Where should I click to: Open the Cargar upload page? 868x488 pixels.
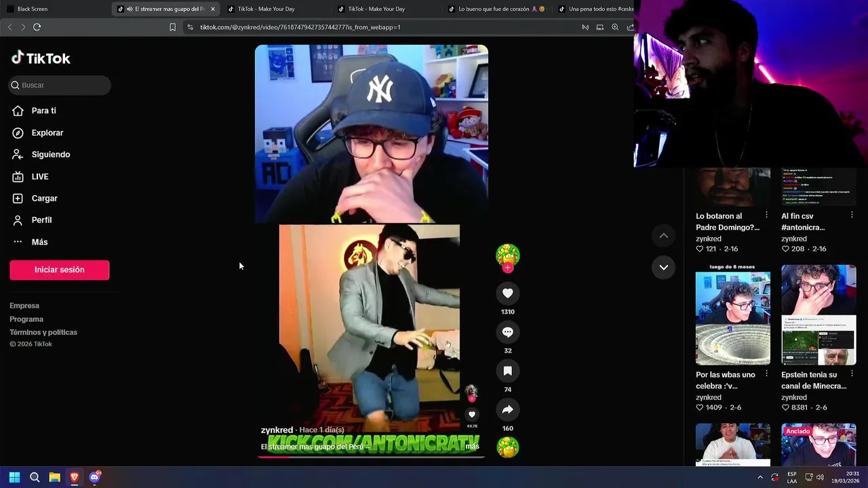(x=35, y=199)
